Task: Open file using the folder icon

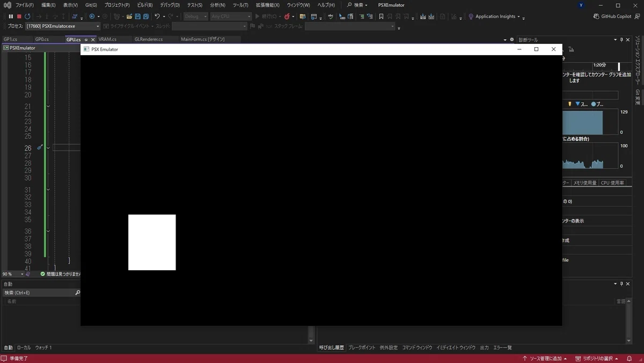Action: click(129, 17)
